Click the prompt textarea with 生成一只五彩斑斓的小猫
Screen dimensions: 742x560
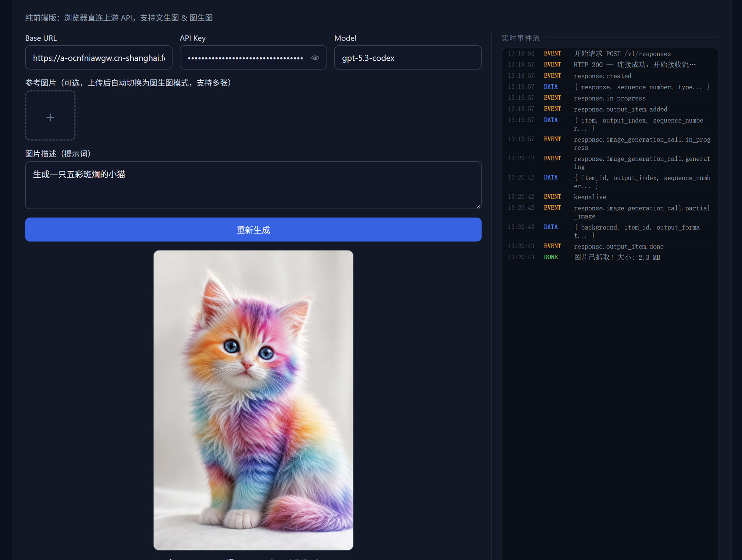[253, 185]
